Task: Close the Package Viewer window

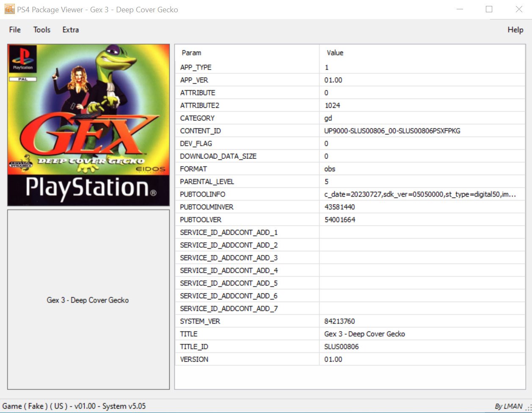Action: click(519, 9)
